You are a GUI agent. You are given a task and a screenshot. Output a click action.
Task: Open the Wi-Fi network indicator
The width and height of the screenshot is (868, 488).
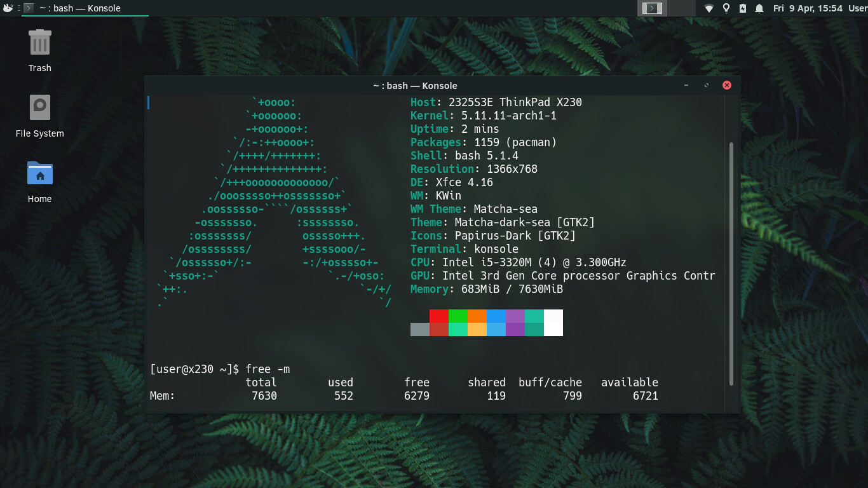coord(709,8)
